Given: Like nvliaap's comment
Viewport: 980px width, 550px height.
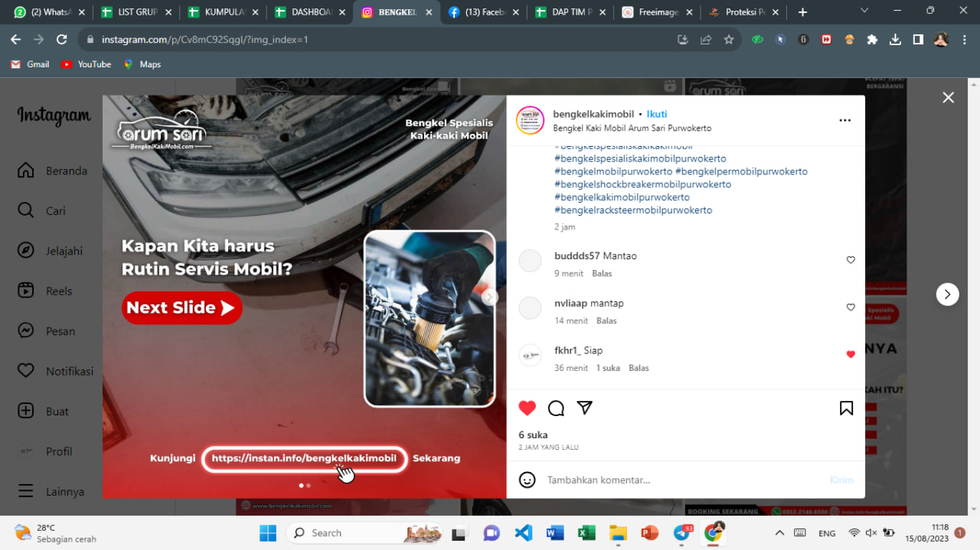Looking at the screenshot, I should pos(851,308).
